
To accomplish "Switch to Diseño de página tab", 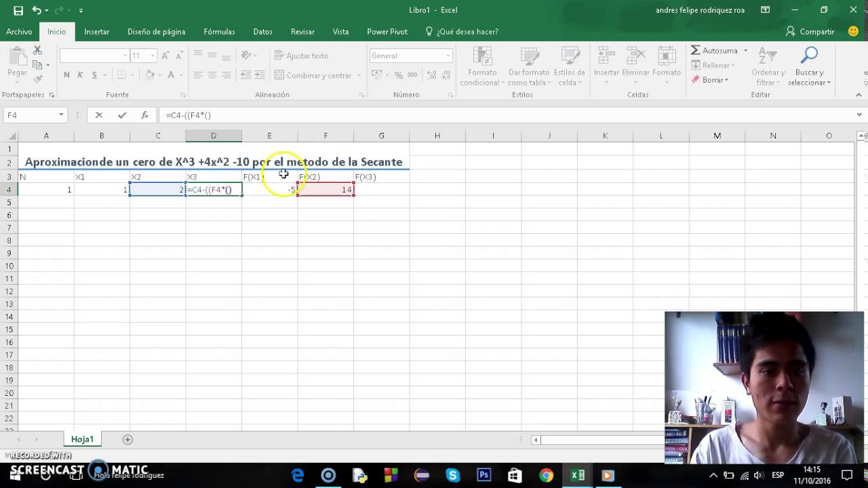I will 156,32.
